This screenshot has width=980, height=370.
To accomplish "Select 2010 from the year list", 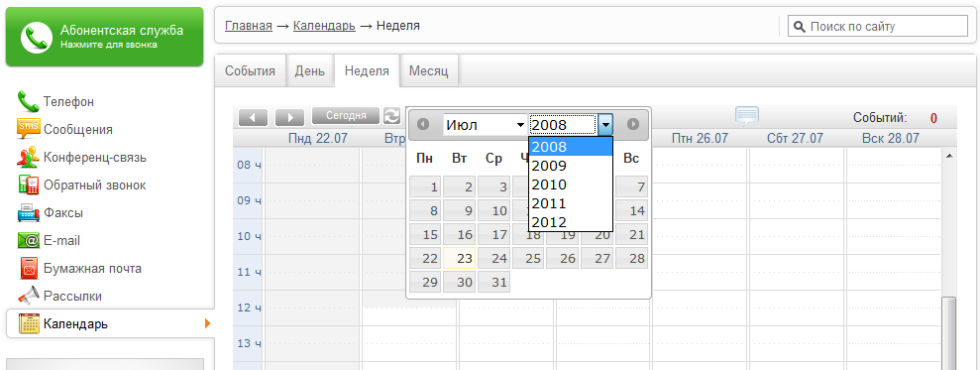I will click(570, 185).
